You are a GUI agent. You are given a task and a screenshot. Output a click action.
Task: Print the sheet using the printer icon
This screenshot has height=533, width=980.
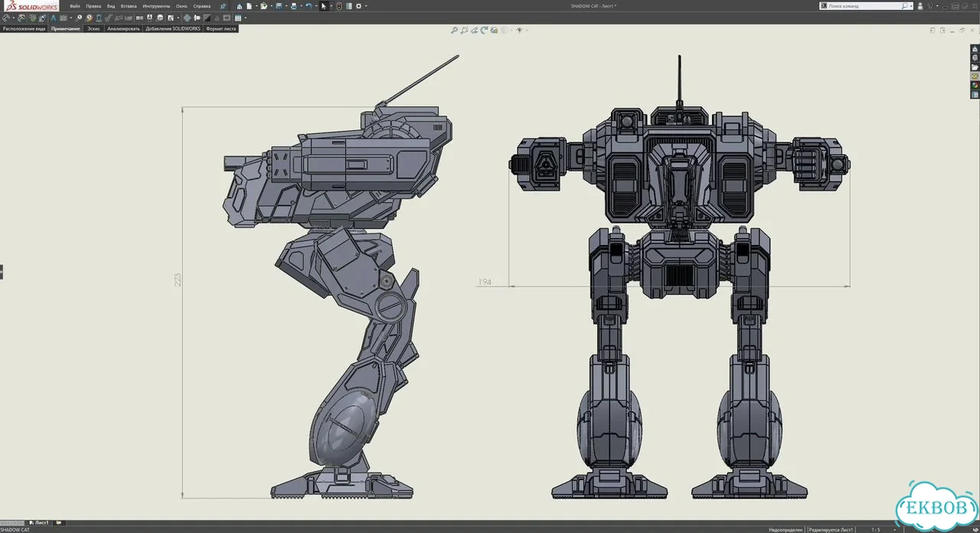click(x=294, y=6)
